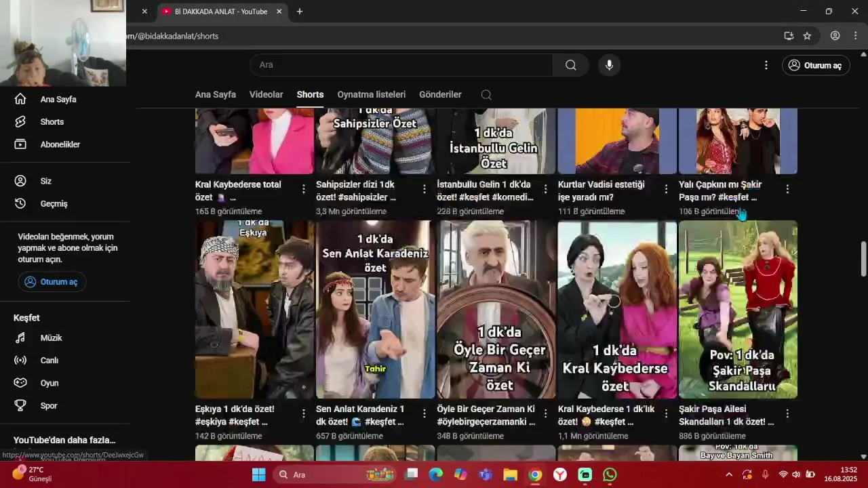Click the page vertical scrollbar thumb
This screenshot has width=868, height=488.
tap(863, 258)
